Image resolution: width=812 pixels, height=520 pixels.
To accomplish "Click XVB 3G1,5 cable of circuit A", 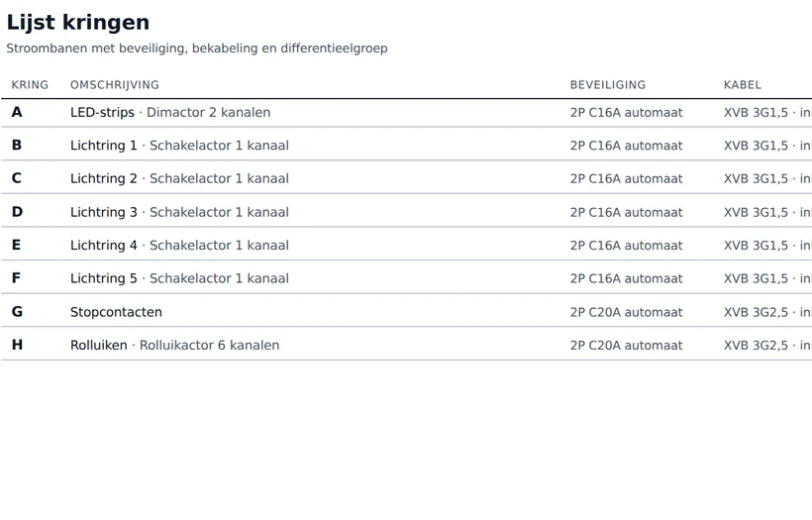I will [x=757, y=112].
